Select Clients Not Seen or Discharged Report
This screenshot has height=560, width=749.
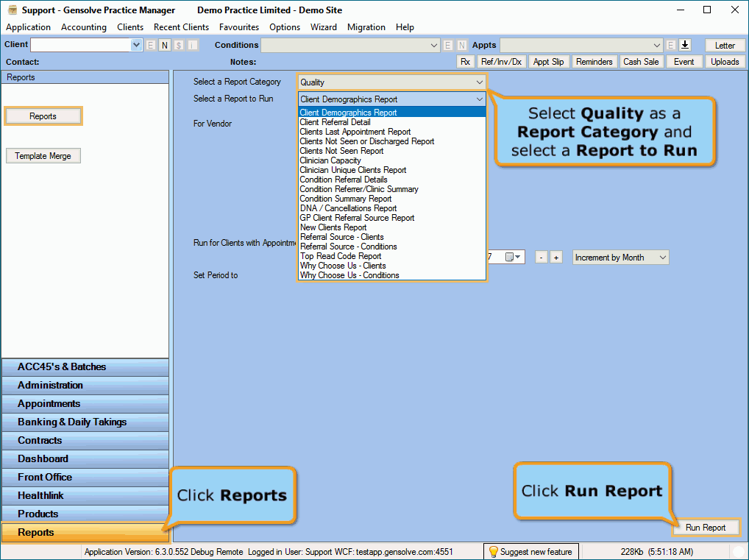coord(391,141)
